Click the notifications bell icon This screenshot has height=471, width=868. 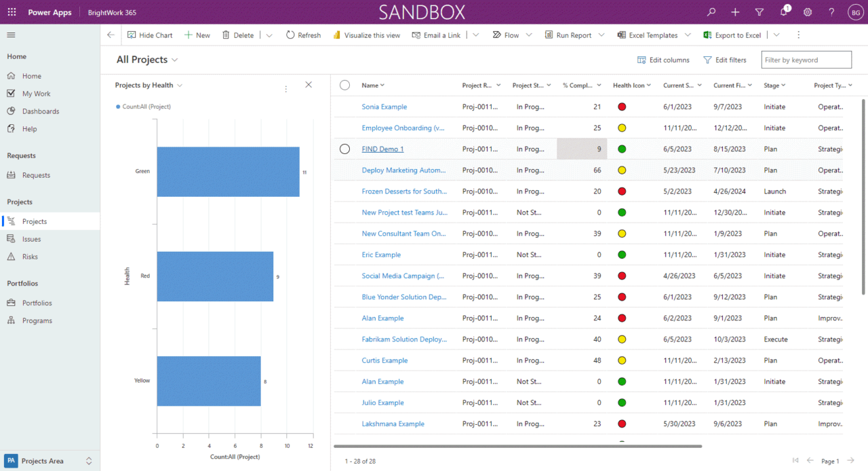coord(783,12)
